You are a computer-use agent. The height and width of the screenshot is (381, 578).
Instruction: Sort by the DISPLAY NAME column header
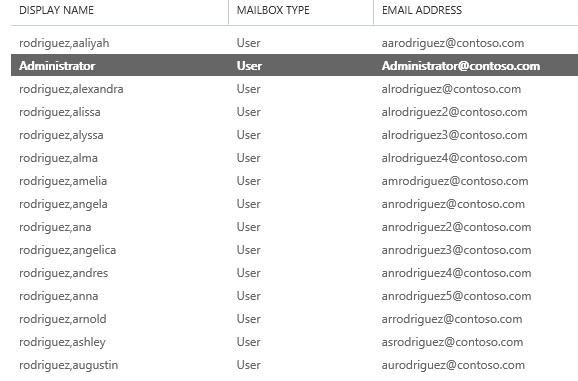[56, 10]
